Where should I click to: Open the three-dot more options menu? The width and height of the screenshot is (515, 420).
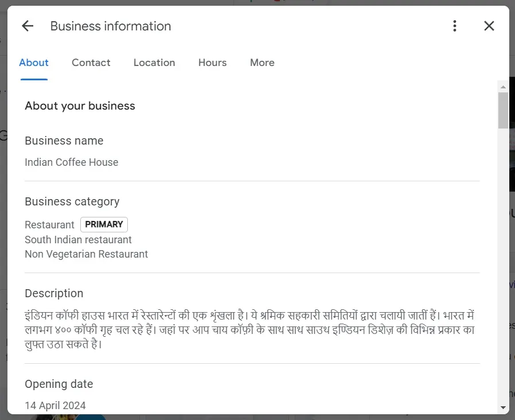click(x=455, y=26)
